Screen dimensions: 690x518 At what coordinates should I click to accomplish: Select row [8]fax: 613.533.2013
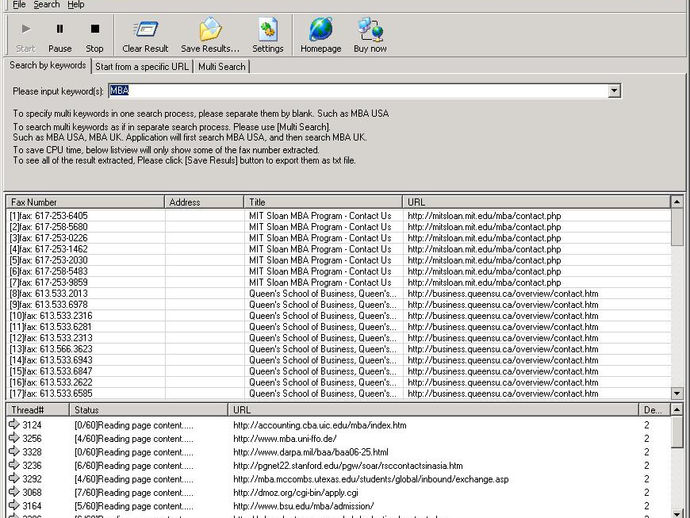tap(339, 294)
